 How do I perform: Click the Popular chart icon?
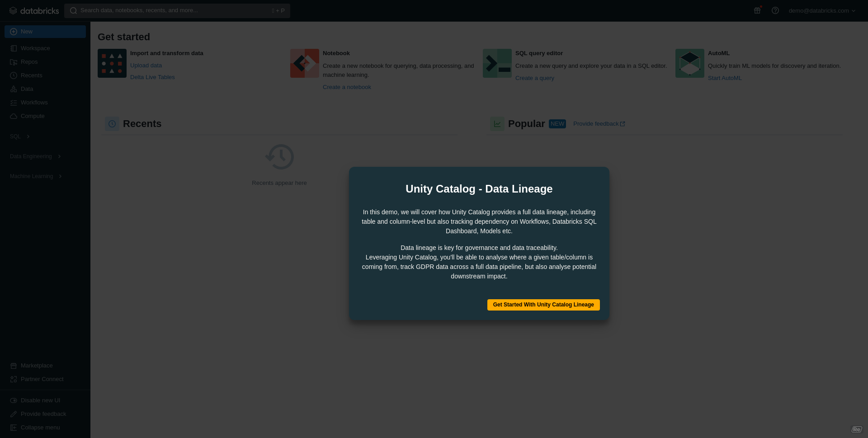(497, 124)
